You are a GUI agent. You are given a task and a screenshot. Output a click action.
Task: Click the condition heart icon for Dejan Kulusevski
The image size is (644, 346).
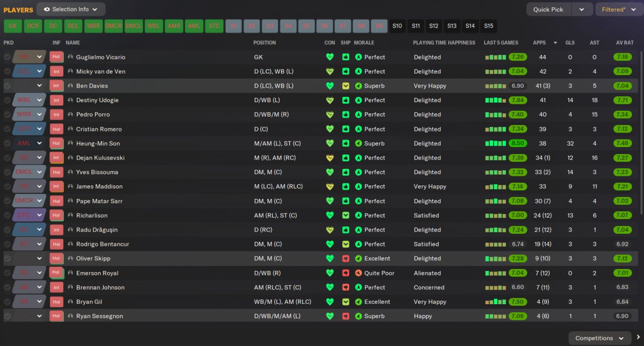pos(330,158)
